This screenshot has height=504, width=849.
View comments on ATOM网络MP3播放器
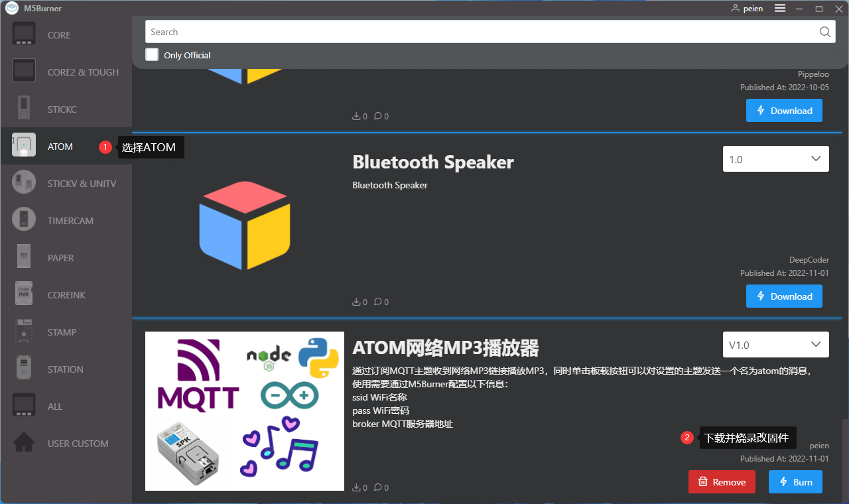coord(381,487)
